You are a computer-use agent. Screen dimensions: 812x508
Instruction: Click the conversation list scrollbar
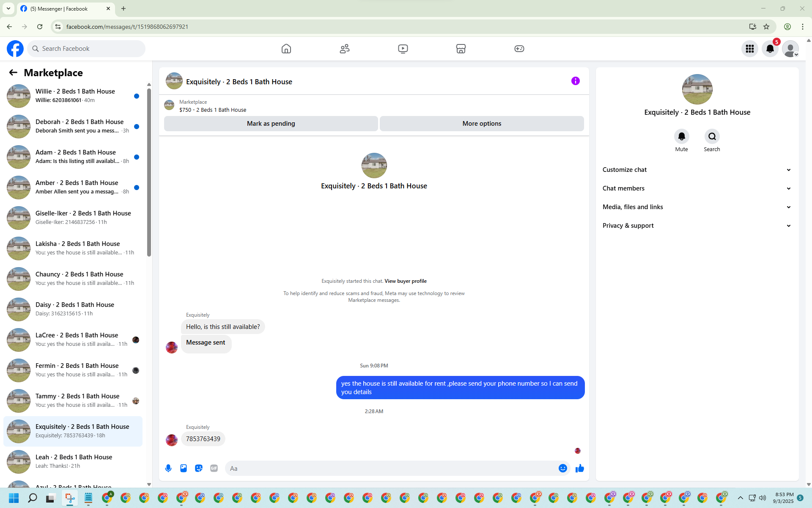(149, 172)
